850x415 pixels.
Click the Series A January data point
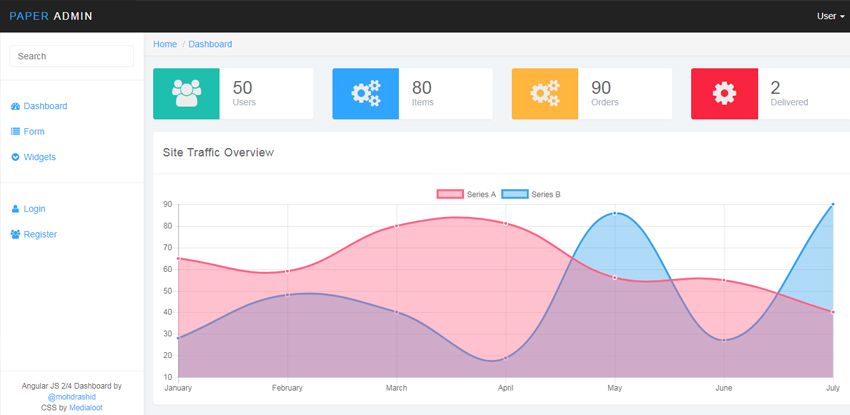coord(178,258)
